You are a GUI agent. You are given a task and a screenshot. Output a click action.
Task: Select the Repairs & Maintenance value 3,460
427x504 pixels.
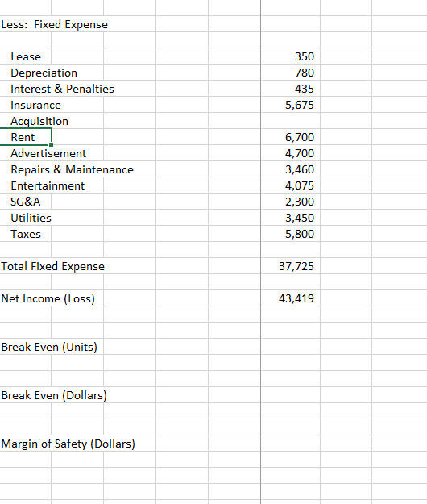300,169
